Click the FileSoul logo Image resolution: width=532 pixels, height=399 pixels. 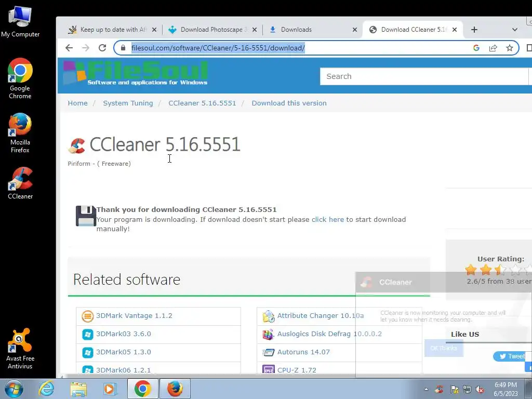[x=136, y=73]
